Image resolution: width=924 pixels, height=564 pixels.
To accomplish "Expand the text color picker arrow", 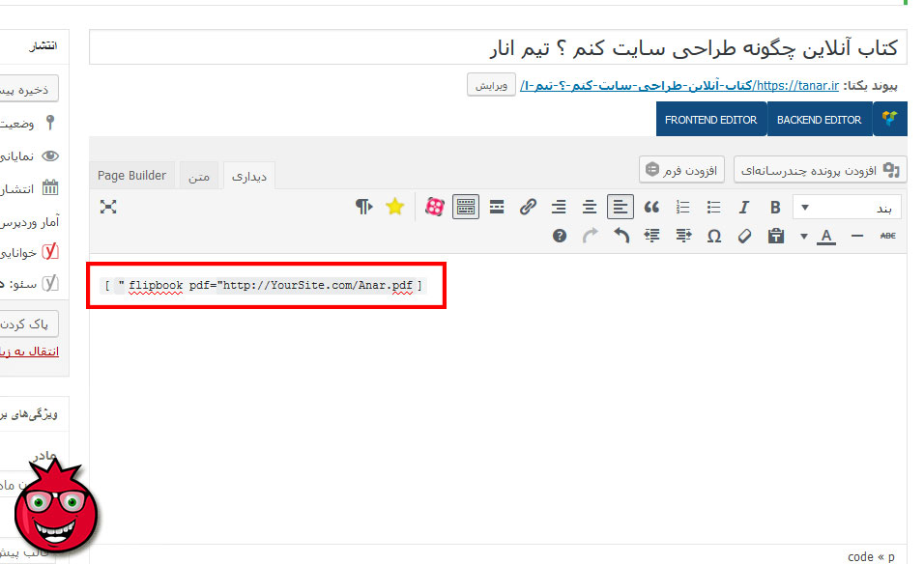I will [804, 236].
